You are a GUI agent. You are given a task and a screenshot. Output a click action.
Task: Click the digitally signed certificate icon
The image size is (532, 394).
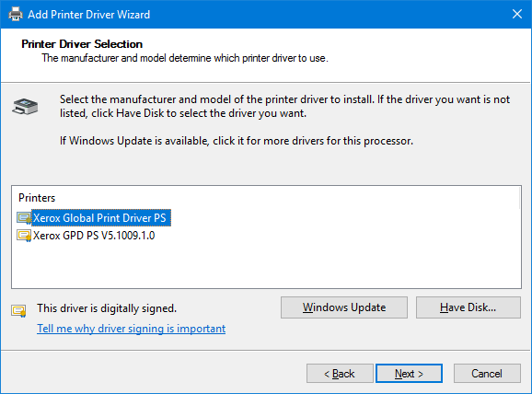[18, 310]
